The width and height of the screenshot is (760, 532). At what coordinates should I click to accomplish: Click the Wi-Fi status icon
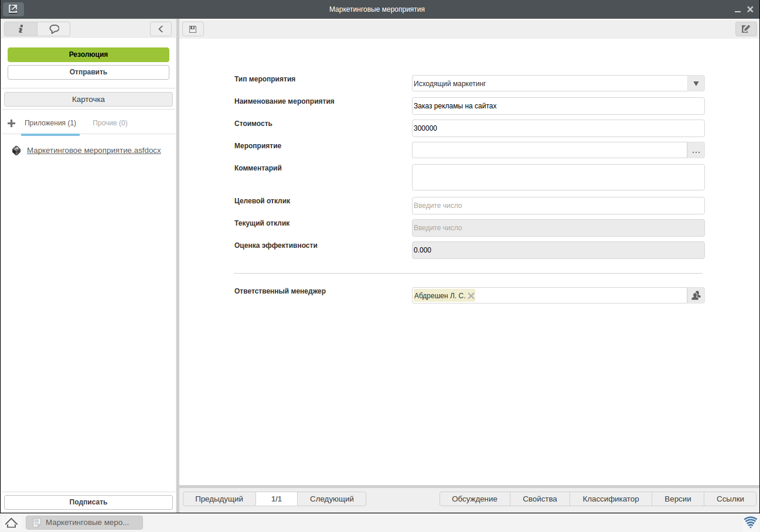point(750,522)
